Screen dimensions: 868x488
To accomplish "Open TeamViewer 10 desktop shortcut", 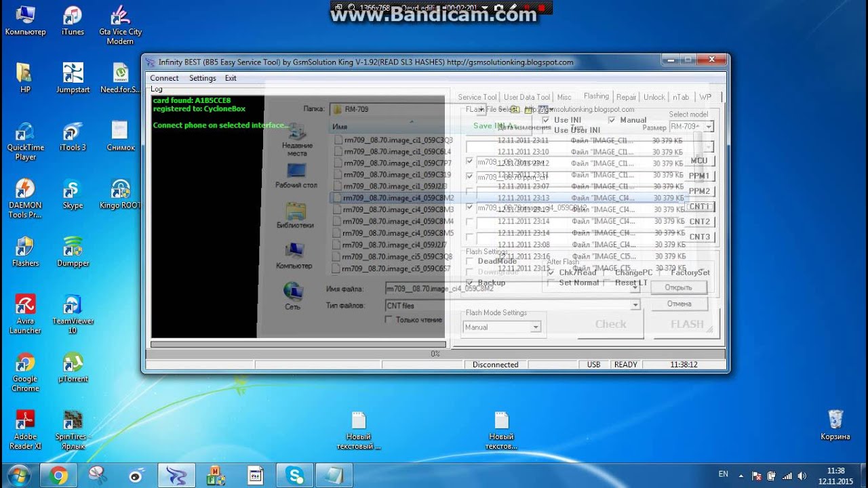I will point(73,314).
